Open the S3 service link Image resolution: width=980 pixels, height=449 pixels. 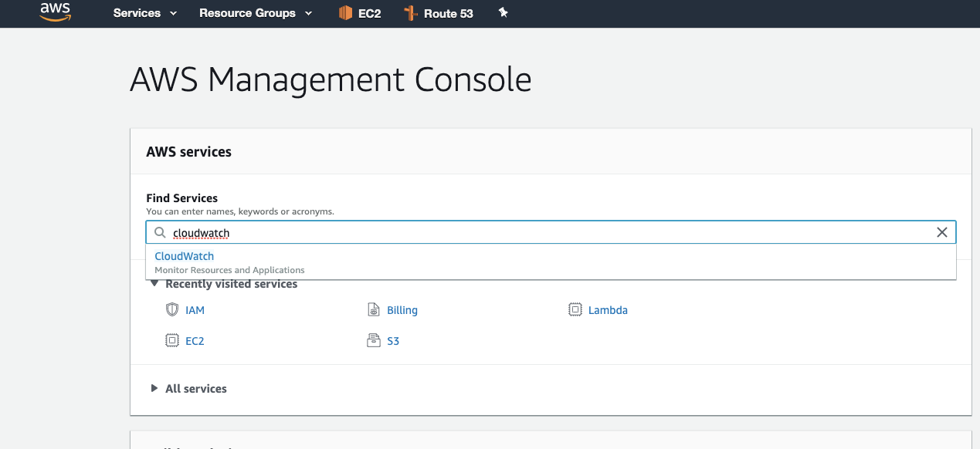pos(393,341)
